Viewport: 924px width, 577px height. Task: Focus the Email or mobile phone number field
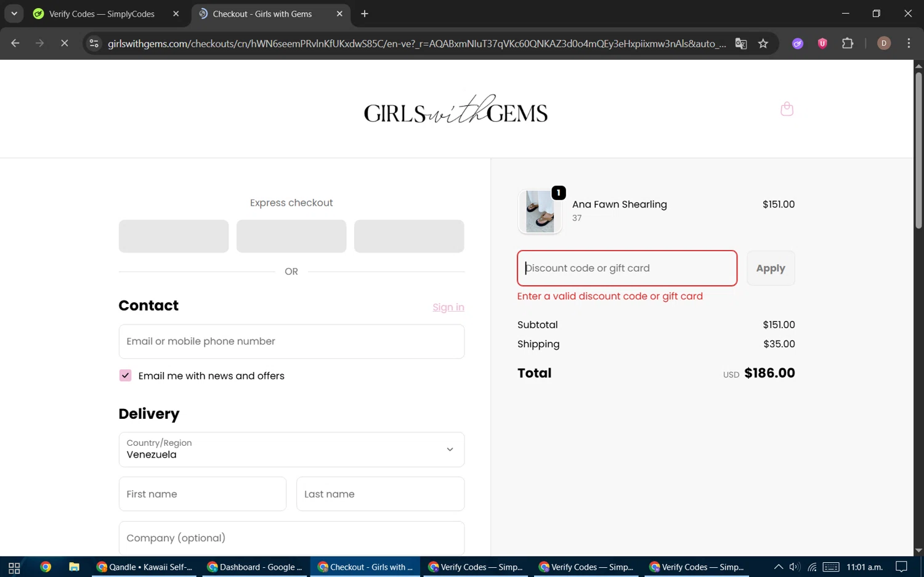[291, 342]
